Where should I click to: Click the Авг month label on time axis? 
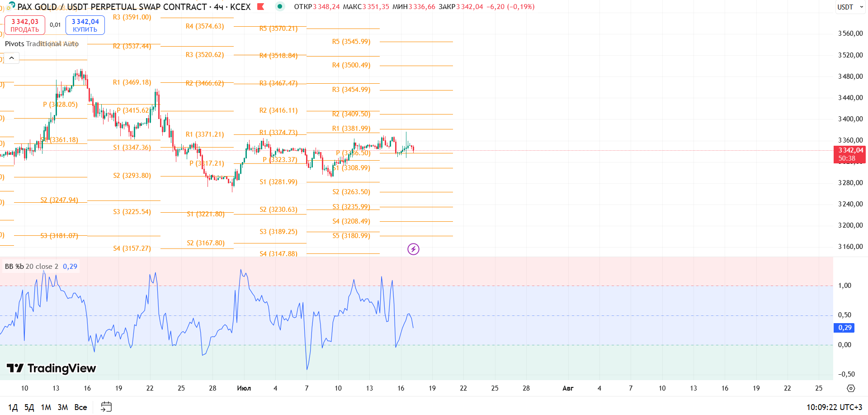tap(568, 388)
